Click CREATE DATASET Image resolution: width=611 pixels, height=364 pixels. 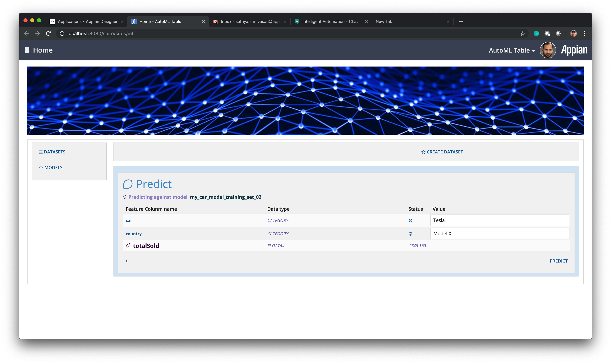[x=442, y=152]
